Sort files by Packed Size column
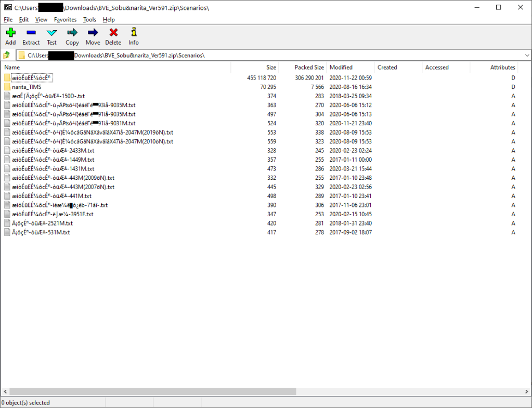 pyautogui.click(x=309, y=68)
